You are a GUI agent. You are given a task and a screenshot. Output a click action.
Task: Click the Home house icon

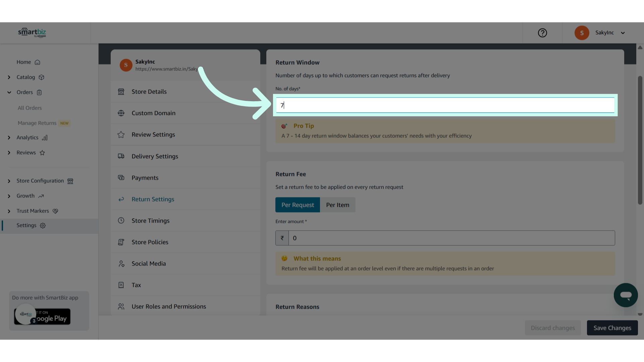[x=38, y=62]
